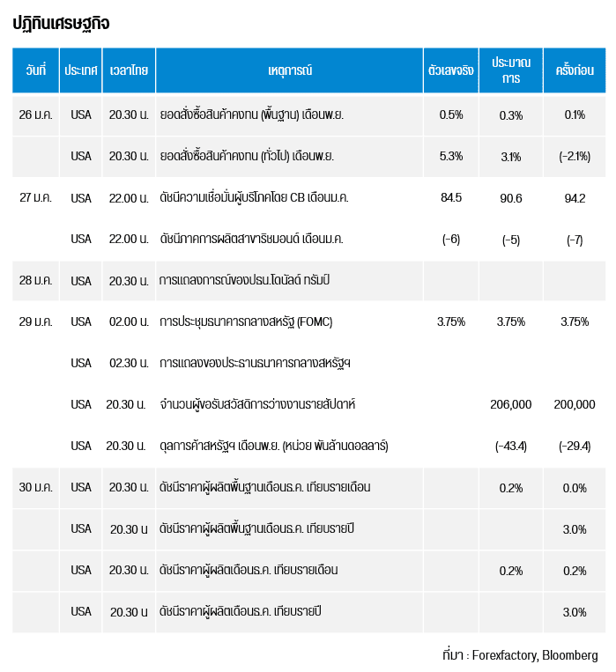Select the ตัวเลขจริง column header
This screenshot has height=672, width=616.
tap(450, 70)
